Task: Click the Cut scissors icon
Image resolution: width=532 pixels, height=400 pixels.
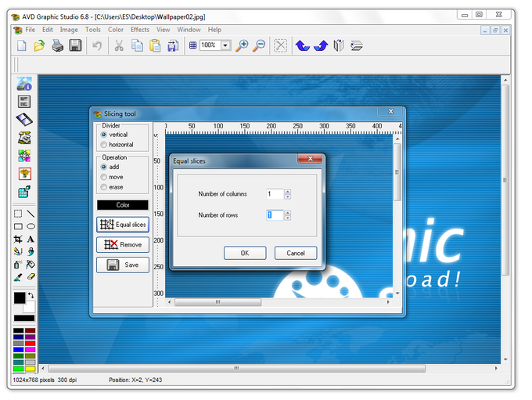Action: 119,45
